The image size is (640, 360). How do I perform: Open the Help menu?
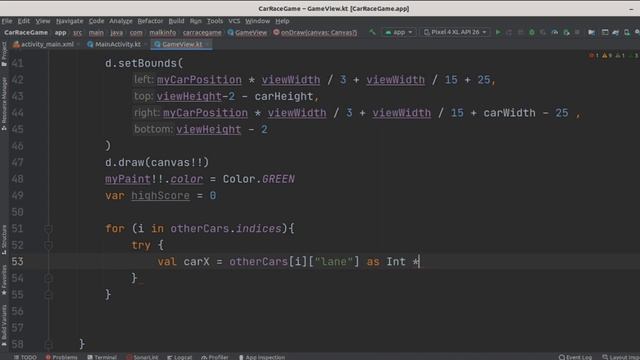[x=282, y=21]
